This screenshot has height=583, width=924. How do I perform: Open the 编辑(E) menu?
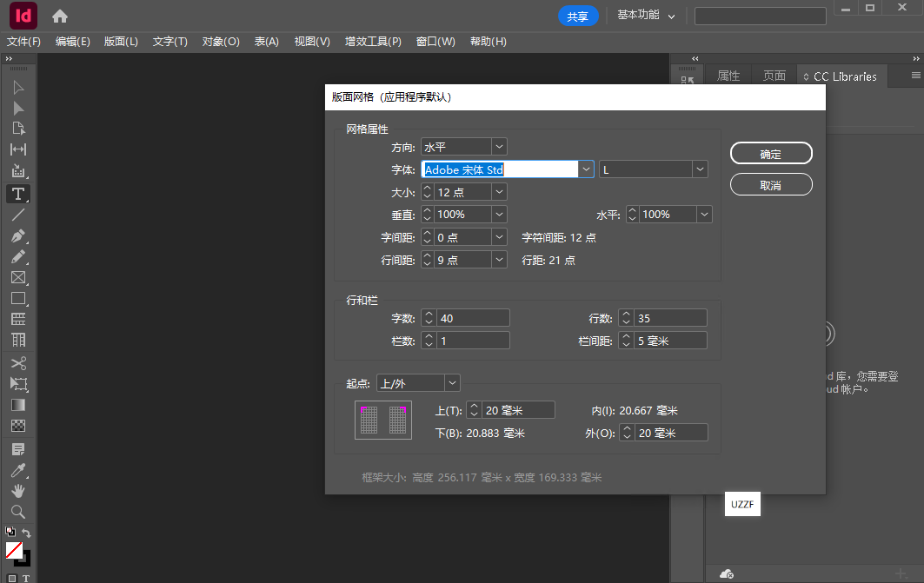coord(72,41)
